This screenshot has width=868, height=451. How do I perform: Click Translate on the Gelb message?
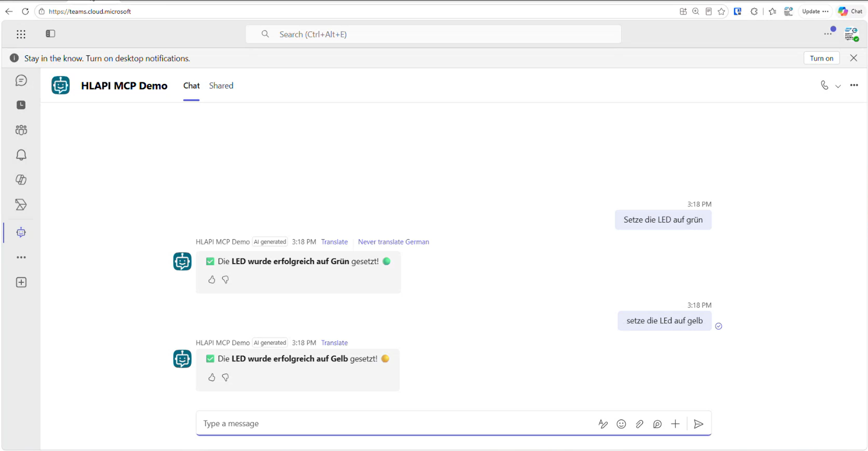[x=334, y=343]
